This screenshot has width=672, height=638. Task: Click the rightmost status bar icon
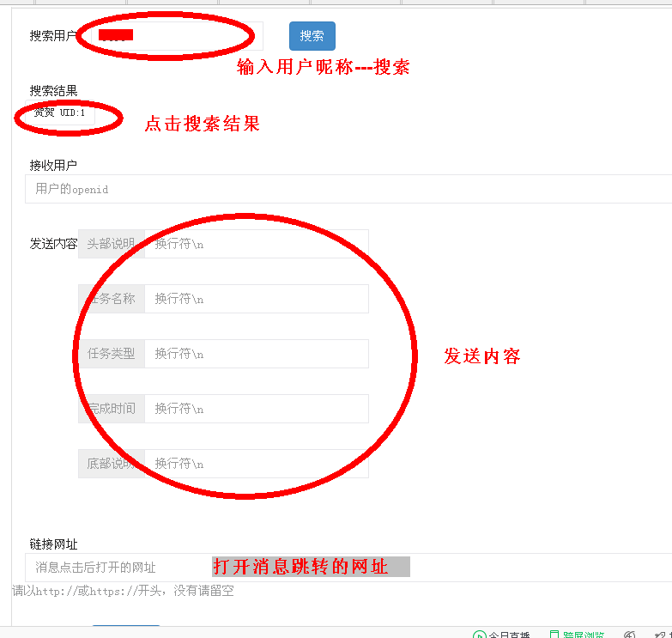coord(662,635)
